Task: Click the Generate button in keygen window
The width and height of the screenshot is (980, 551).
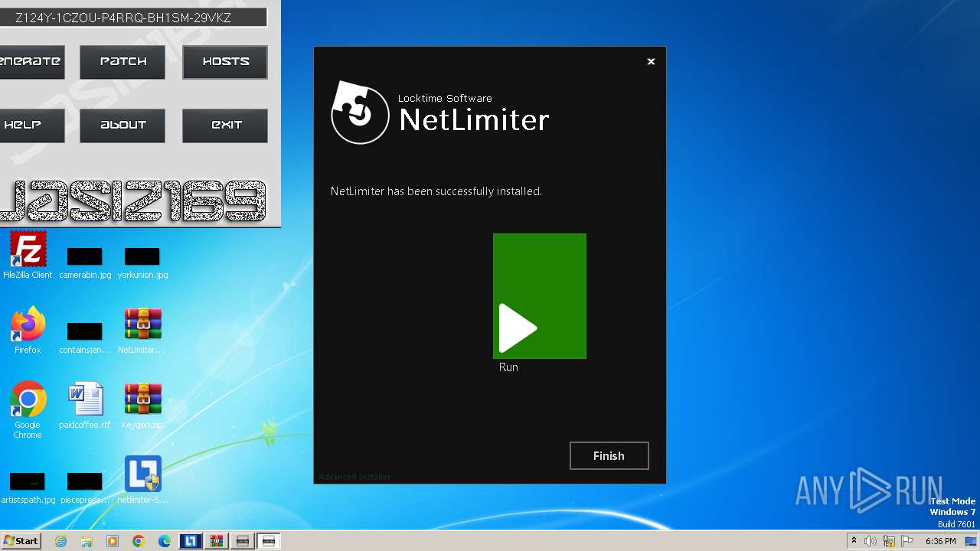Action: coord(31,62)
